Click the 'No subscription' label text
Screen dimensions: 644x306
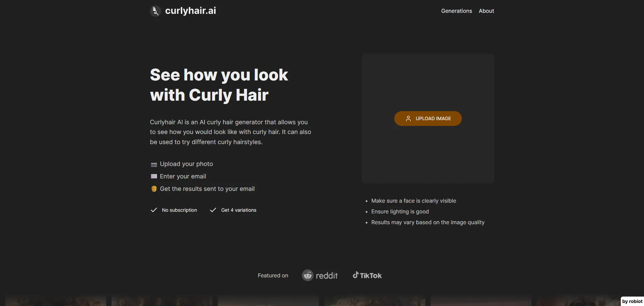coord(179,210)
